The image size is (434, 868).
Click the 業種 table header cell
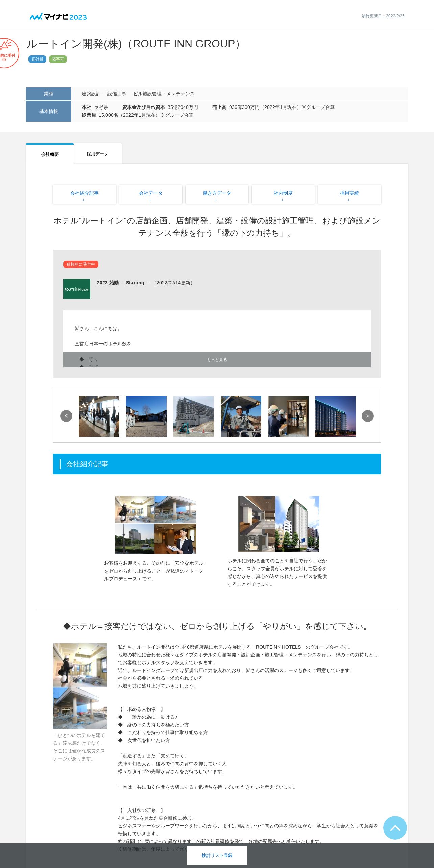(x=48, y=94)
